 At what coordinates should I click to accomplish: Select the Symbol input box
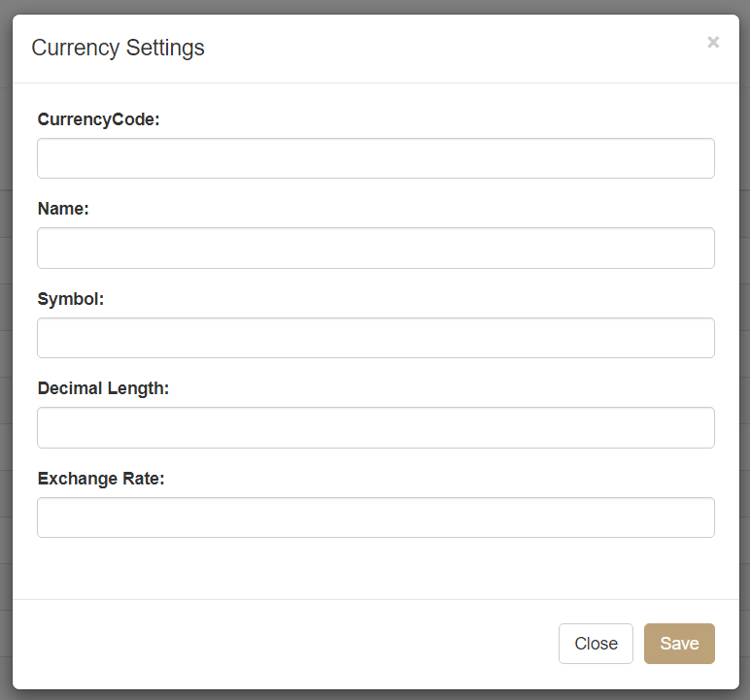(x=375, y=338)
